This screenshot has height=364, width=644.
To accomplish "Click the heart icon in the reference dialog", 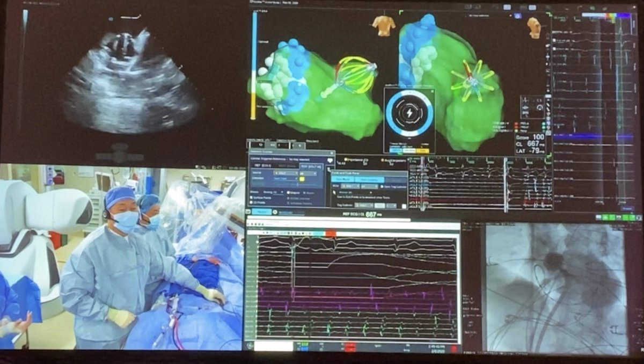I will 330,161.
